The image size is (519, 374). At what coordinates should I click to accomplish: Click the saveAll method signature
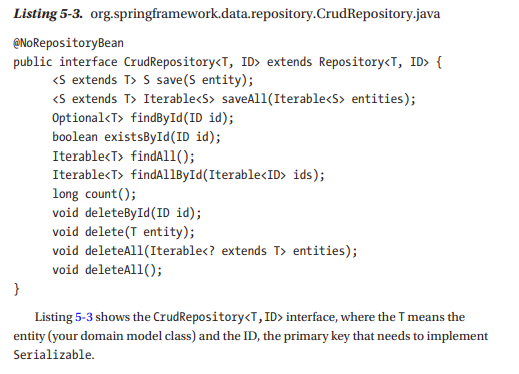click(x=234, y=99)
